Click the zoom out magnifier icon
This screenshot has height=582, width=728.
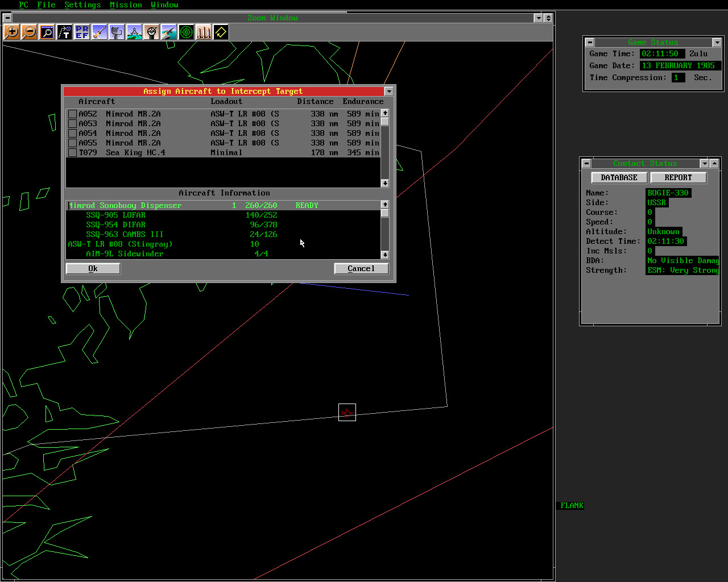click(x=29, y=32)
